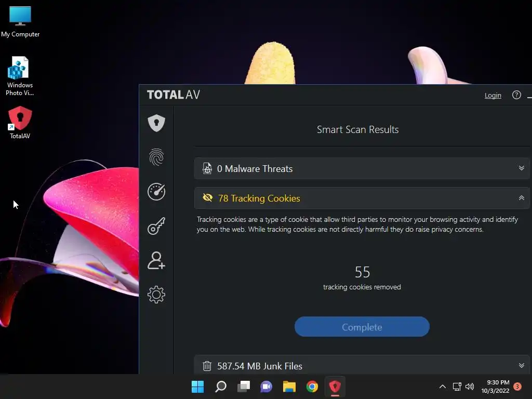Viewport: 532px width, 399px height.
Task: Open taskbar Search magnifier
Action: pos(220,387)
